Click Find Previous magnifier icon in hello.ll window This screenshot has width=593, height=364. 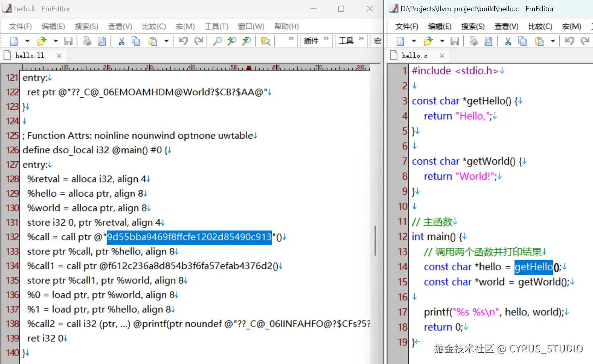[232, 41]
